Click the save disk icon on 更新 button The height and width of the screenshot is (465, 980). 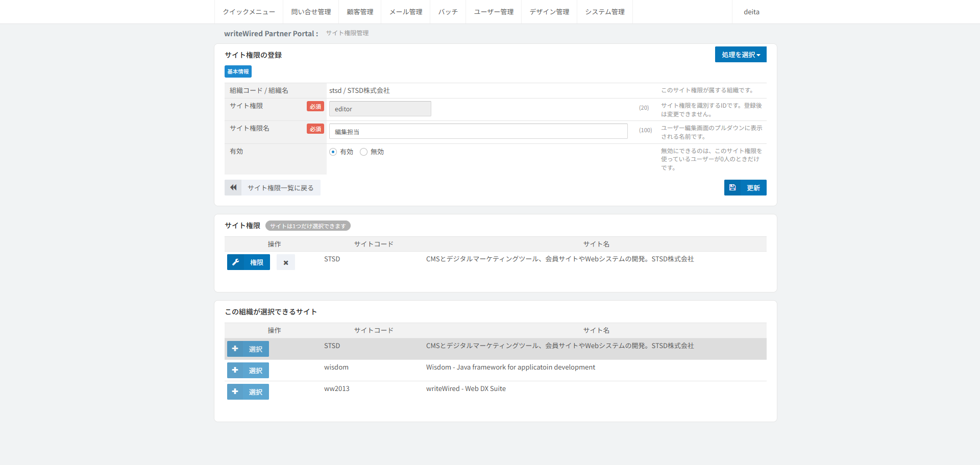pos(732,187)
